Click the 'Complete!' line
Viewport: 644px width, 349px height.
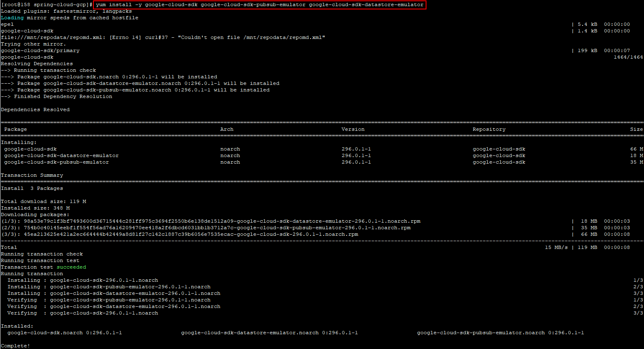pos(16,346)
